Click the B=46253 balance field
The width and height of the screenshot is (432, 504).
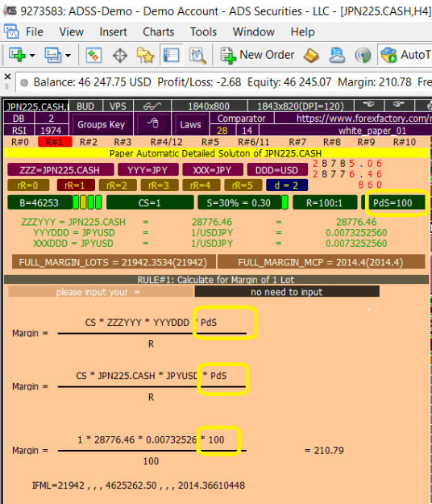[x=39, y=203]
